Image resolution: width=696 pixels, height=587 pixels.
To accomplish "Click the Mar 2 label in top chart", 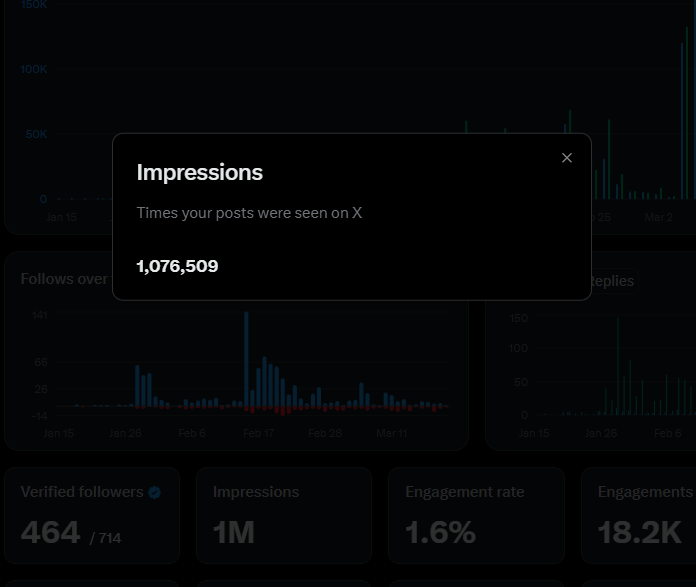I will coord(659,217).
